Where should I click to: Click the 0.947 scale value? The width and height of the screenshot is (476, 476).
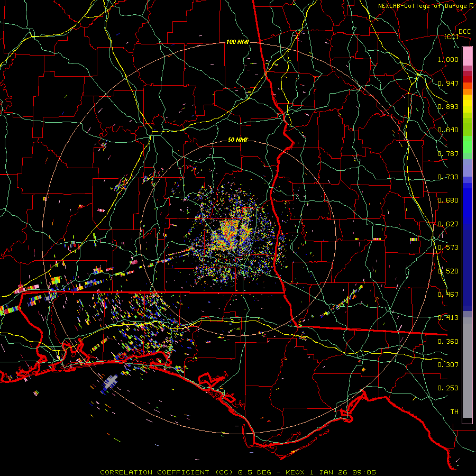[x=448, y=83]
